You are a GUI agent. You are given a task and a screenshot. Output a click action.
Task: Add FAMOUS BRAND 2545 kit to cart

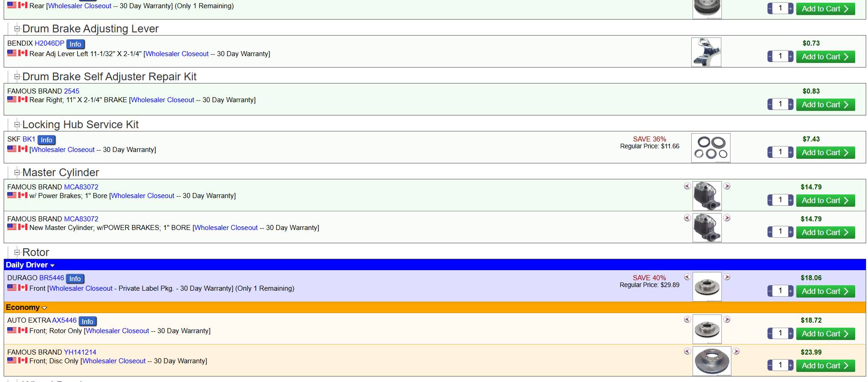826,105
